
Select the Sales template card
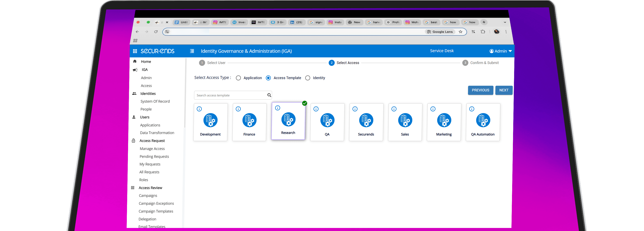[x=405, y=122]
